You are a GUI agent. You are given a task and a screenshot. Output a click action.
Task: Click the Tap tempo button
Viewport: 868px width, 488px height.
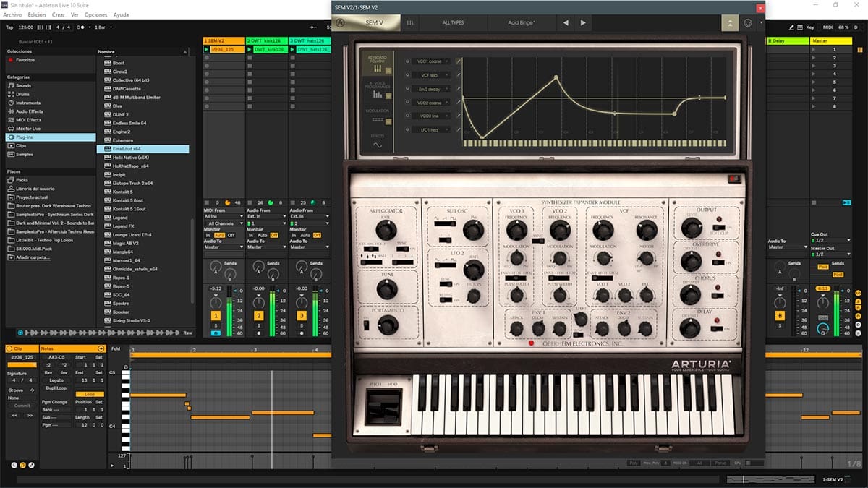pos(9,27)
